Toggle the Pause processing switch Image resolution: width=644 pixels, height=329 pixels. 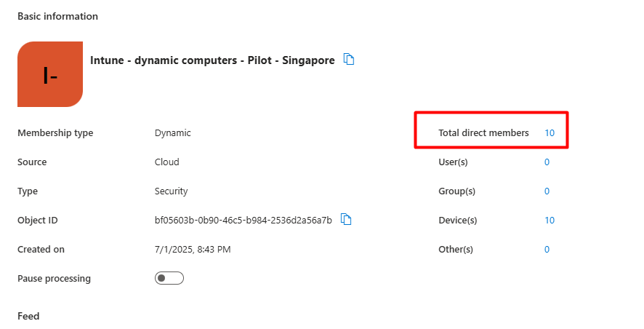tap(169, 278)
